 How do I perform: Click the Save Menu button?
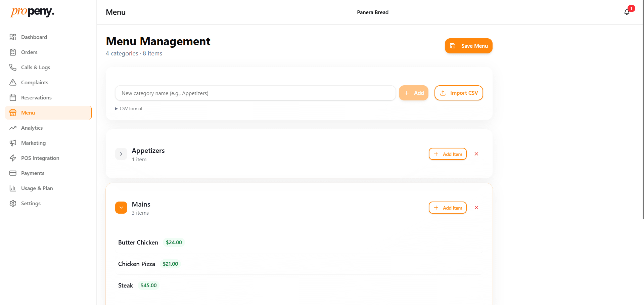tap(468, 46)
